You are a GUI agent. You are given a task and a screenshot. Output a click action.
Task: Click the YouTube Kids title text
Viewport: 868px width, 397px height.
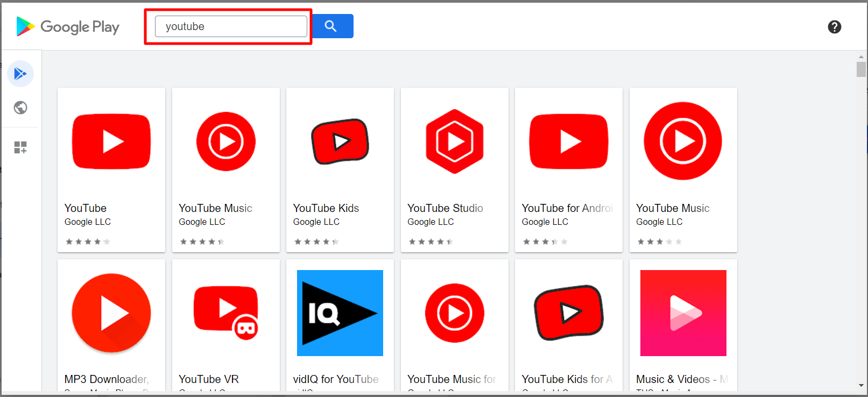(x=326, y=208)
